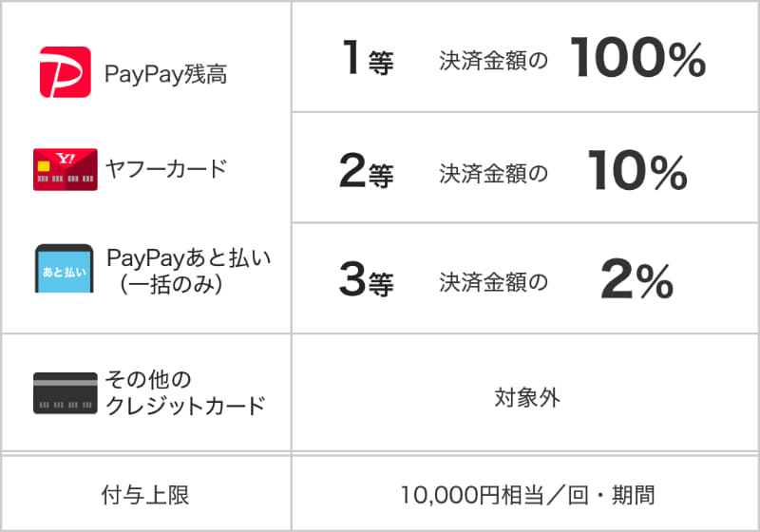Screen dimensions: 760x532
Task: Click the PayPayあと払い (一括のみ) text
Action: (189, 270)
